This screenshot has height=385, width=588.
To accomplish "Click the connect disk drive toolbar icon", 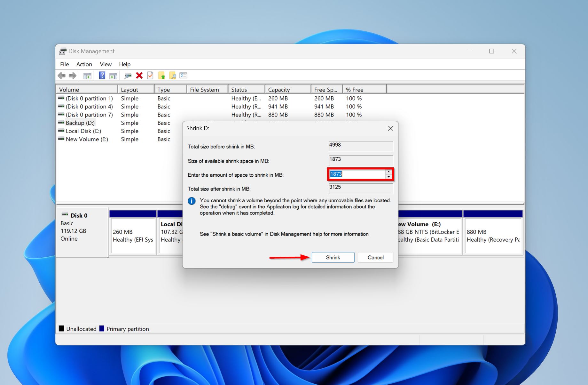I will click(x=128, y=76).
